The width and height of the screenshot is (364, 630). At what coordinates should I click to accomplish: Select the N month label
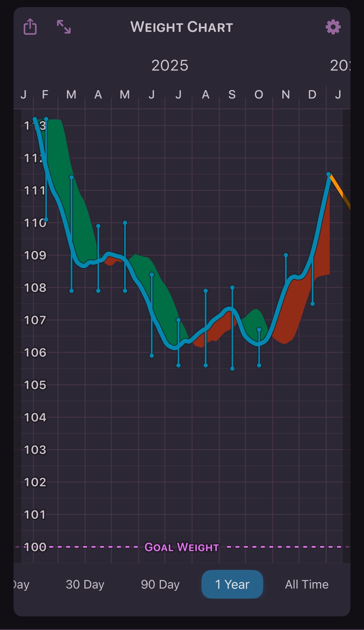286,94
